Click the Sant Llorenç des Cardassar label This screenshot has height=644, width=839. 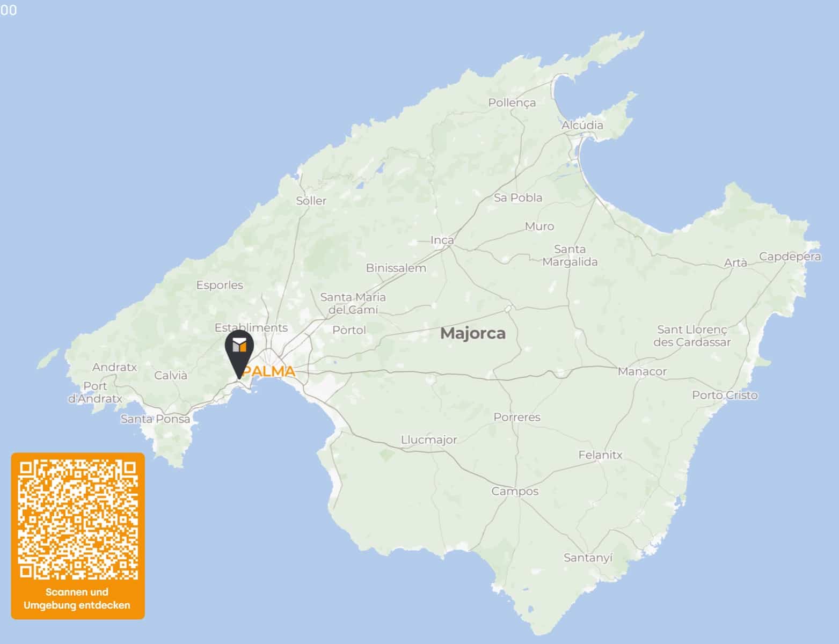point(692,336)
